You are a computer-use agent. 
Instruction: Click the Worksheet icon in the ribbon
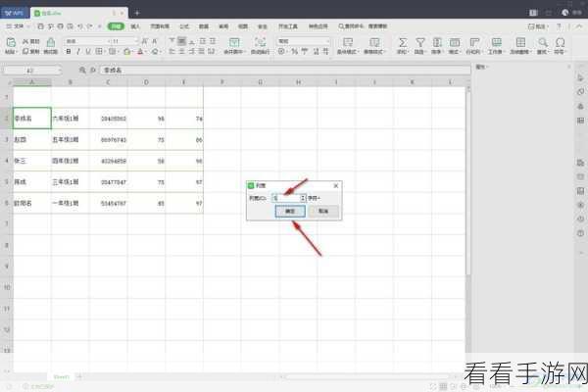[x=496, y=42]
